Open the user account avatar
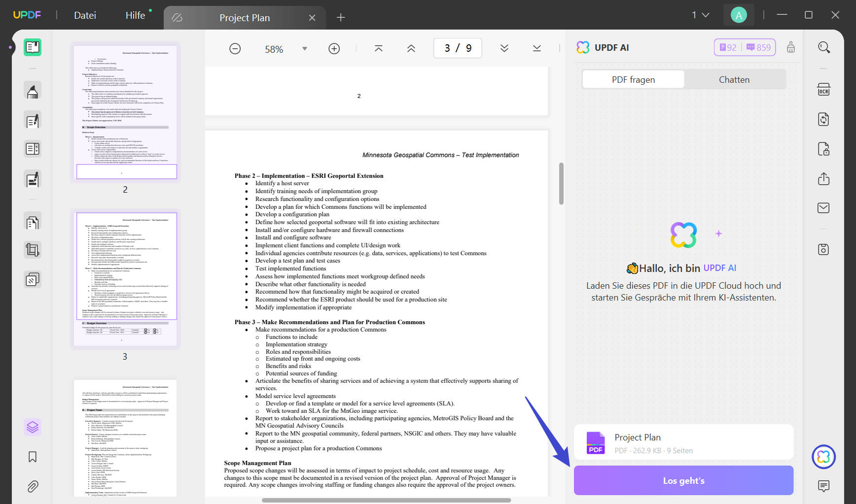 (x=739, y=15)
